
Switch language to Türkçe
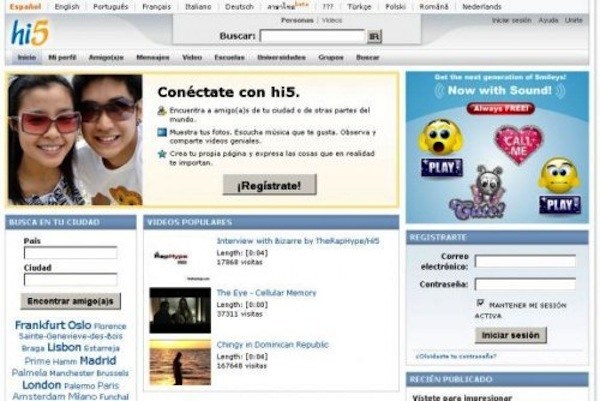tap(359, 7)
